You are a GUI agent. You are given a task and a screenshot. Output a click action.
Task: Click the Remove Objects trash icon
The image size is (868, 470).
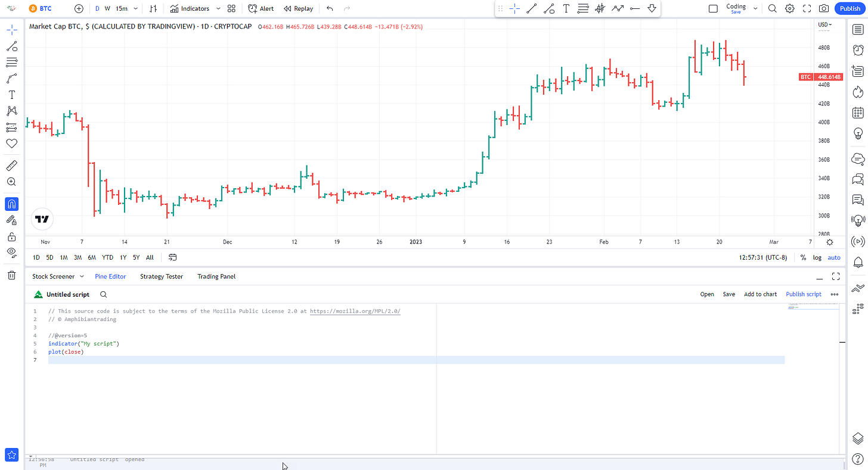pyautogui.click(x=11, y=275)
